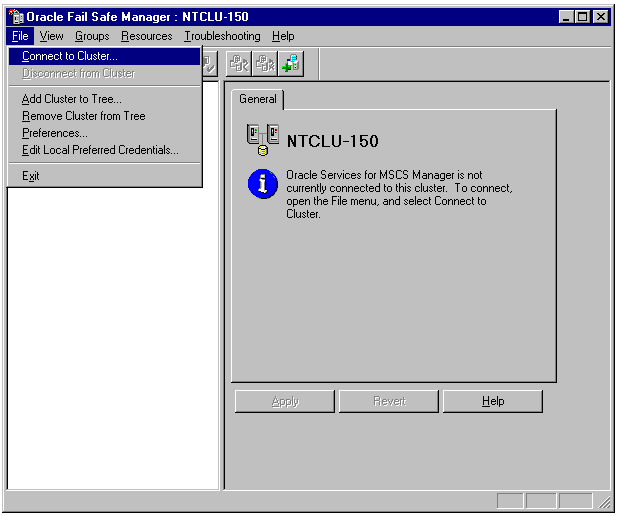Maximize the Oracle Fail Safe Manager window

[x=583, y=17]
